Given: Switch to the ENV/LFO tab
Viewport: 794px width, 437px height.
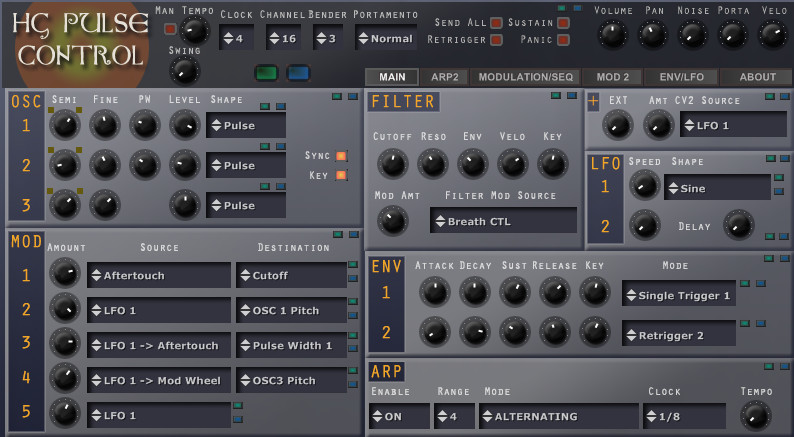Looking at the screenshot, I should tap(682, 77).
